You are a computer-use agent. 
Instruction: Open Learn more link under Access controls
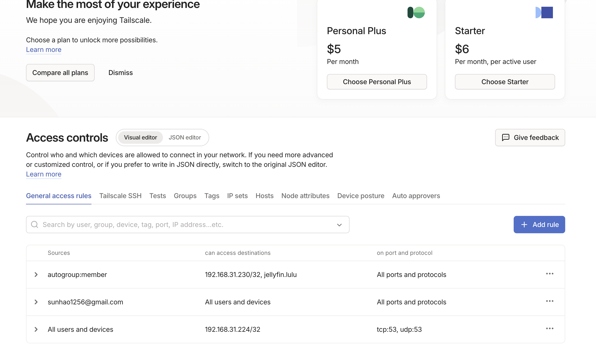pos(44,174)
